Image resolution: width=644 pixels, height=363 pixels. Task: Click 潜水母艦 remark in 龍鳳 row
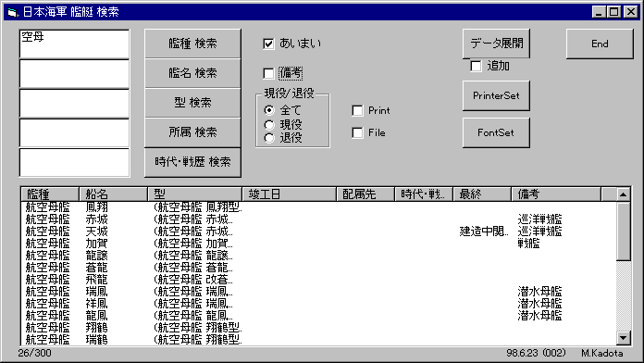coord(539,316)
